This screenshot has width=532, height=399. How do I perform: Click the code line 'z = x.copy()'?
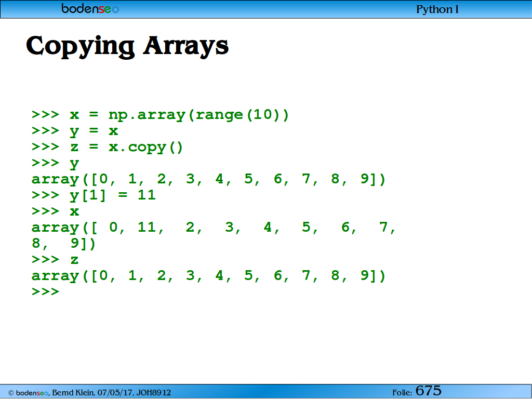pos(107,147)
